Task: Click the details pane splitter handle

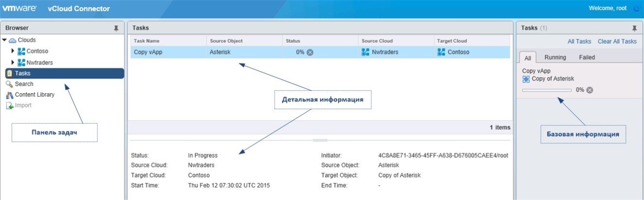Action: 320,140
